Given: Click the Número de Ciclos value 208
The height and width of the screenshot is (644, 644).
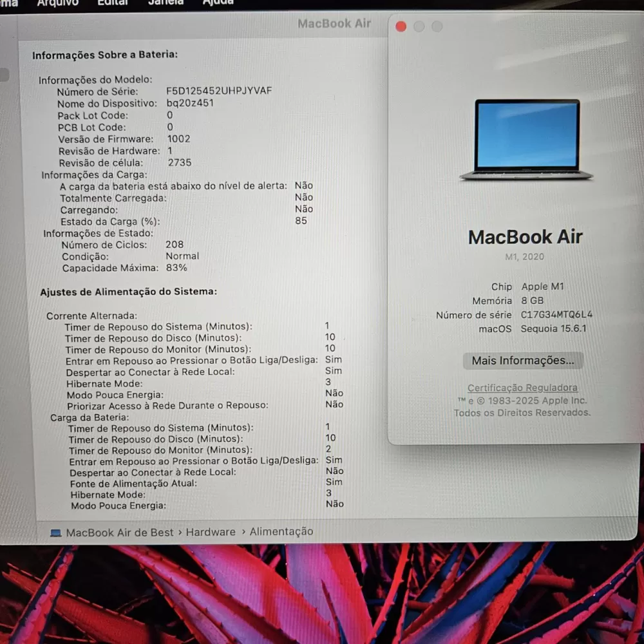Looking at the screenshot, I should tap(175, 244).
